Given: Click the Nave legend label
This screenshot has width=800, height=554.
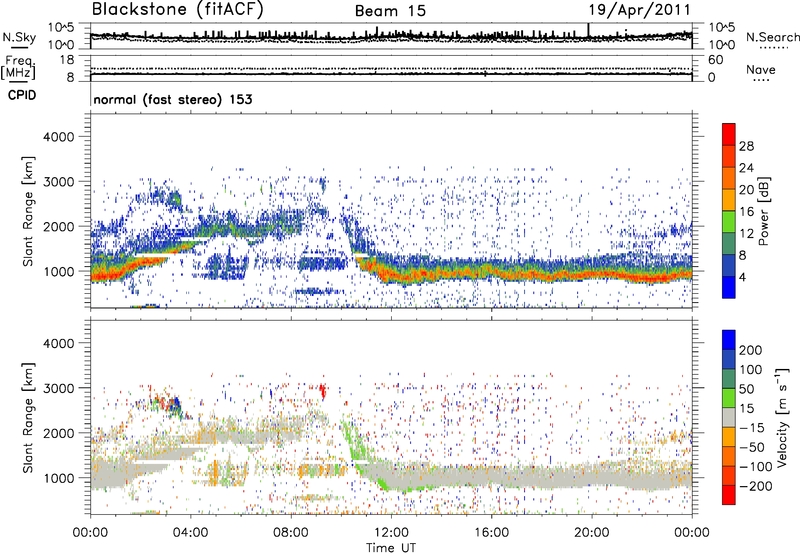Looking at the screenshot, I should coord(760,70).
